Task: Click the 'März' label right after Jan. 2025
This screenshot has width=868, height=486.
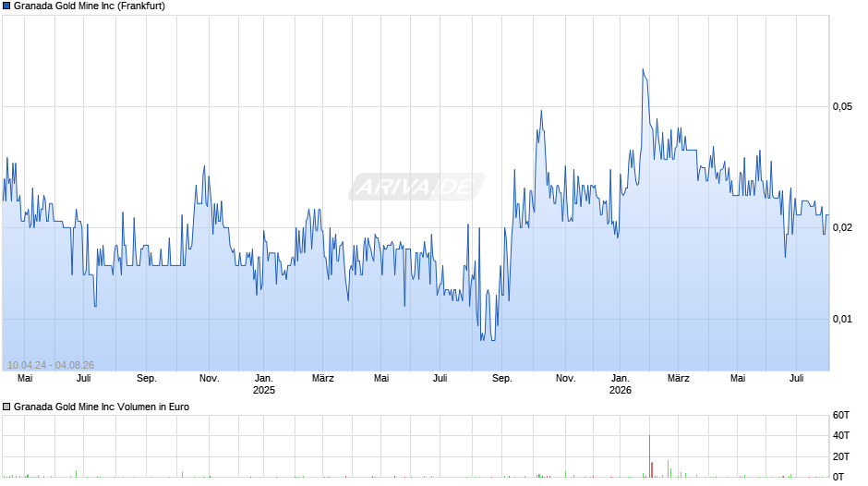Action: click(323, 379)
